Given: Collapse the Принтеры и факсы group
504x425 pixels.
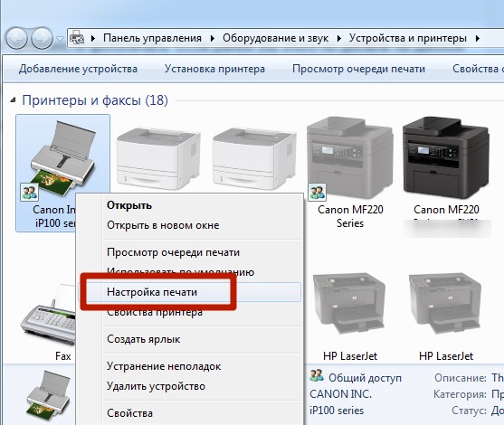Looking at the screenshot, I should pos(13,100).
